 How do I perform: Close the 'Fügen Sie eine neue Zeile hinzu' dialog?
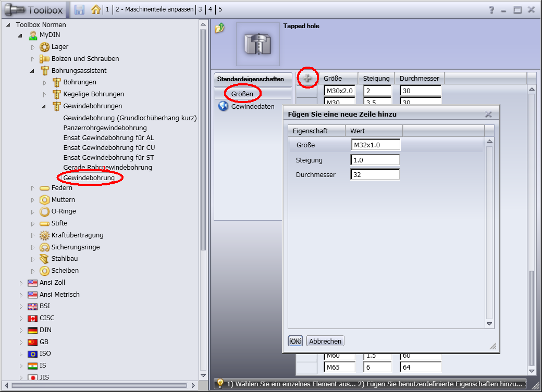point(488,115)
